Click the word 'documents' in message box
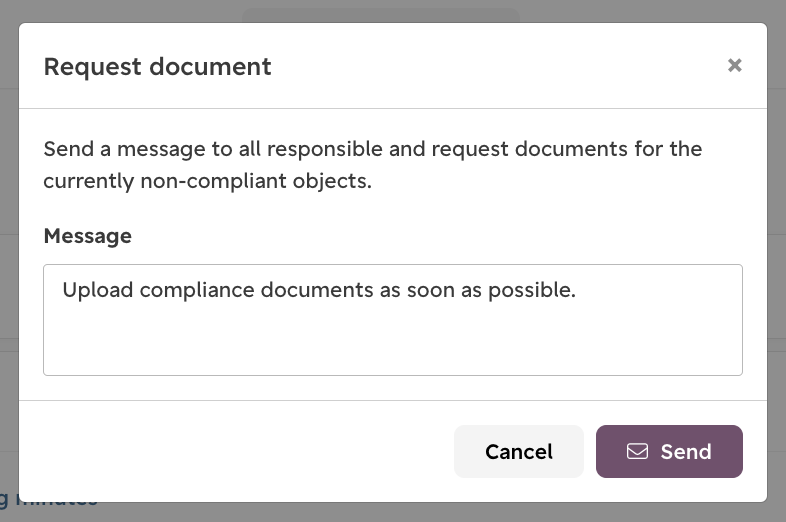Screen dimensions: 786x522 pos(317,290)
